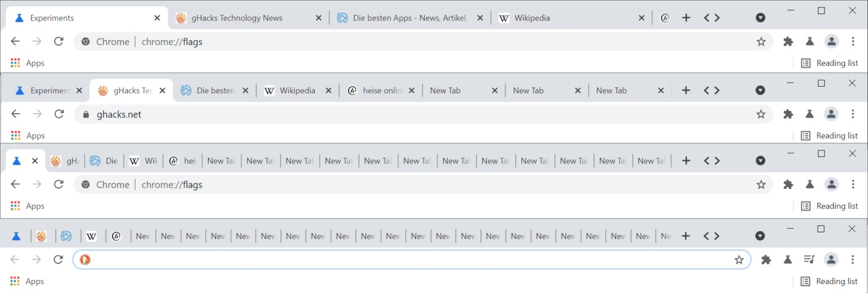
Task: Open Reading list in the first window
Action: tap(830, 63)
